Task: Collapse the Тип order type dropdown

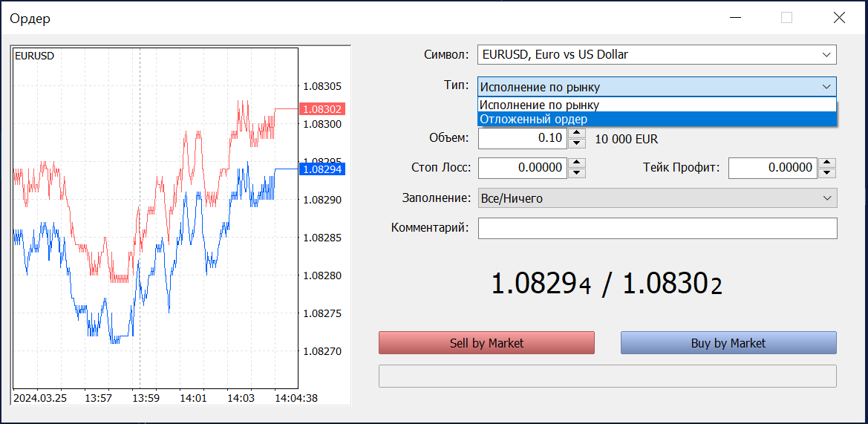Action: click(657, 87)
